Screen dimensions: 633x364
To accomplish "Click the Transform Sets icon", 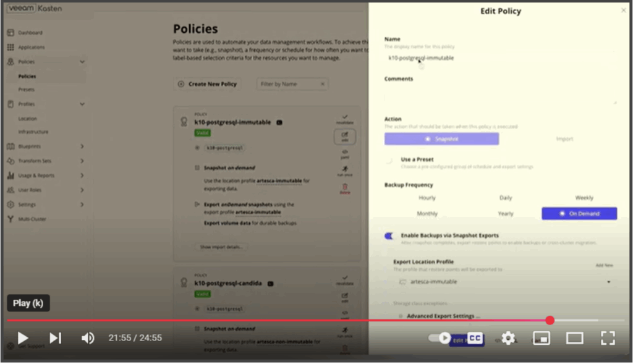I will (11, 161).
